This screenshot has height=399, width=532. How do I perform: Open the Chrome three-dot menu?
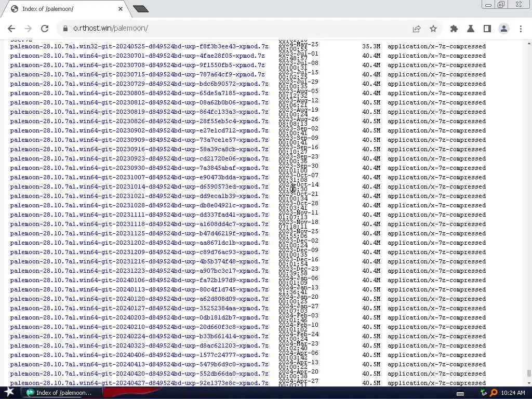(x=521, y=29)
